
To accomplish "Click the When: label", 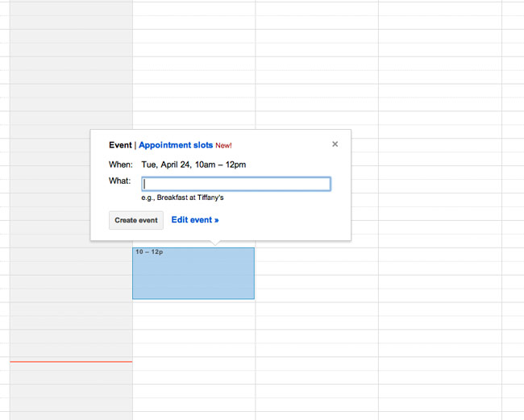I will click(121, 164).
